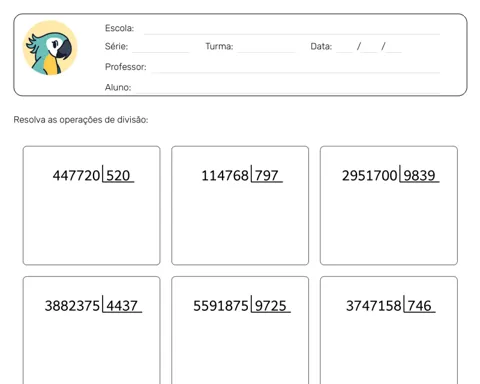
Task: Click the divisor 520
Action: click(x=118, y=175)
